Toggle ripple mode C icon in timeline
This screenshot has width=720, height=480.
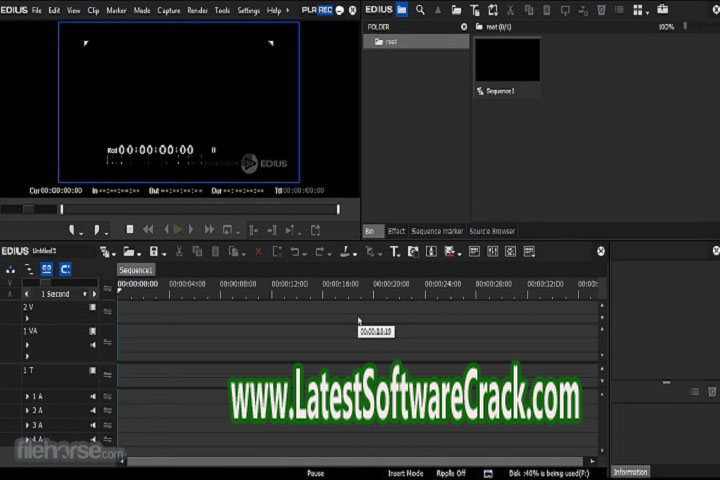[65, 269]
